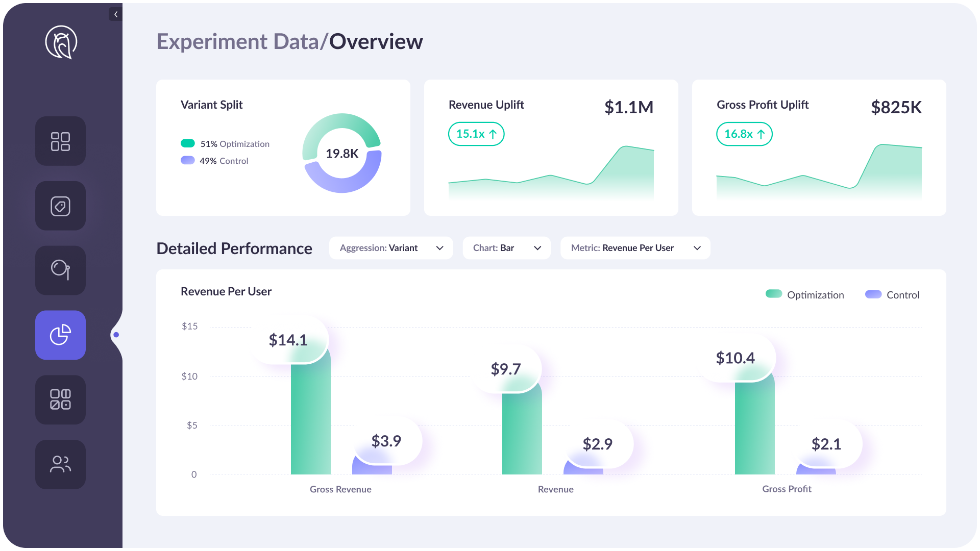Toggle Optimization series in chart legend
Viewport: 980px width, 551px height.
point(805,295)
